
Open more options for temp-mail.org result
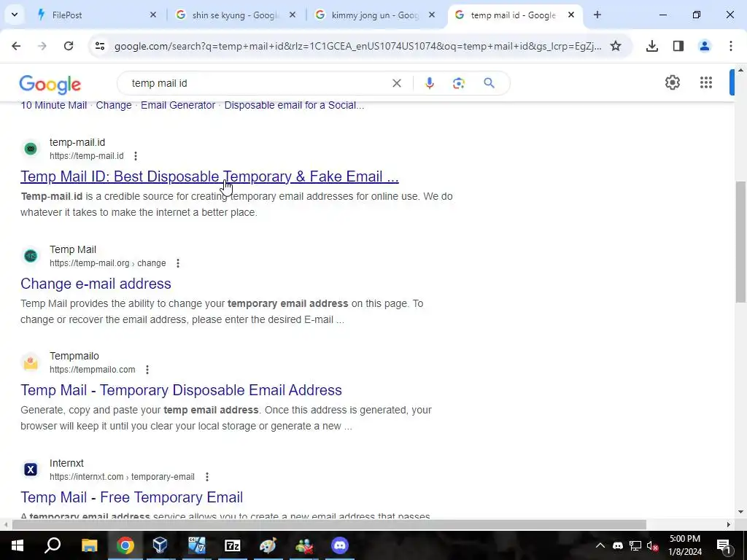(x=178, y=262)
